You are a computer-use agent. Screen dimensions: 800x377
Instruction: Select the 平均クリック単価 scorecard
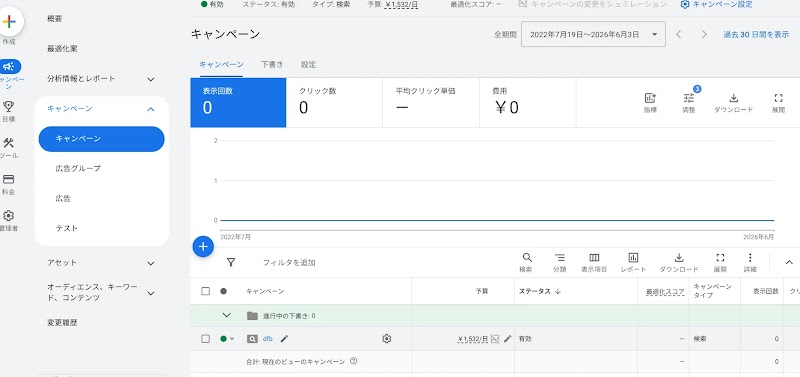click(431, 103)
